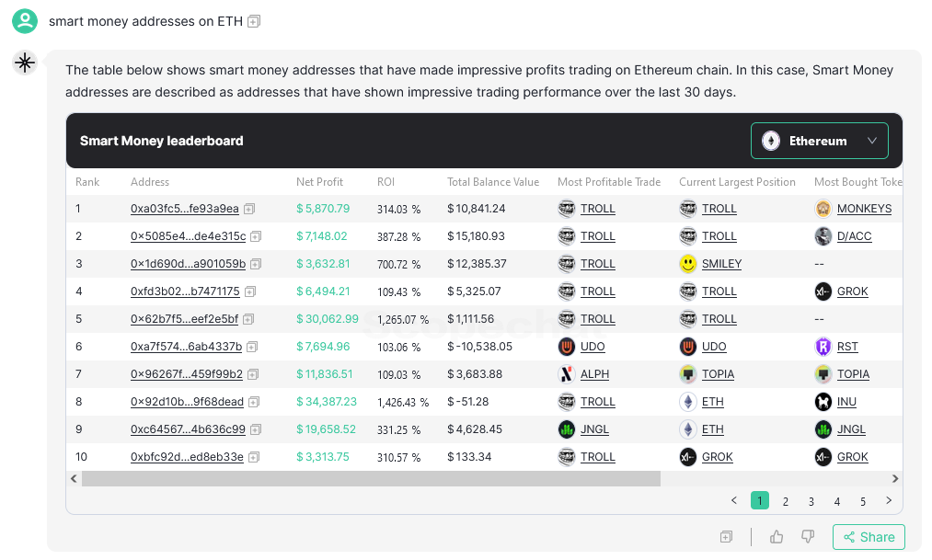Screen dimensions: 932x560
Task: Click the Share button
Action: click(x=869, y=537)
